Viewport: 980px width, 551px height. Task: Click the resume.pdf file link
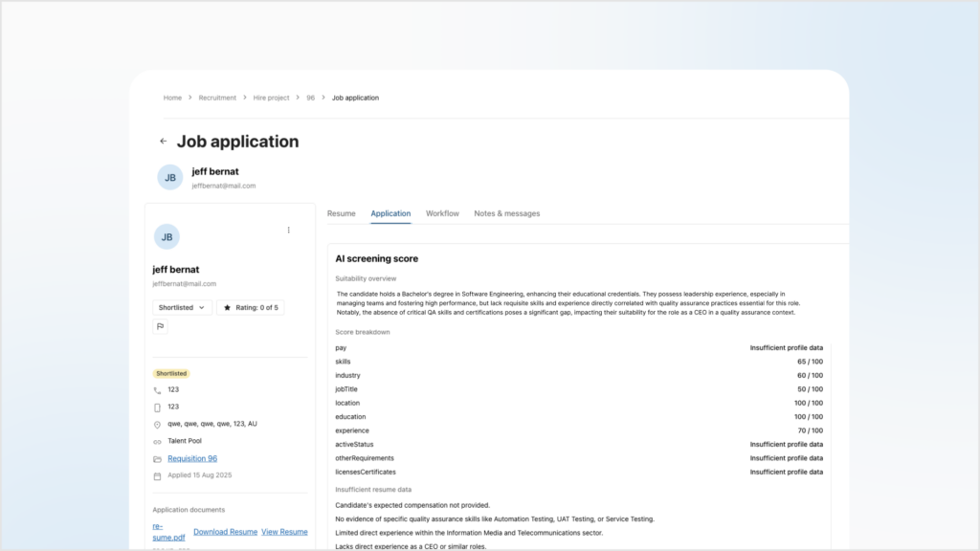(x=168, y=532)
